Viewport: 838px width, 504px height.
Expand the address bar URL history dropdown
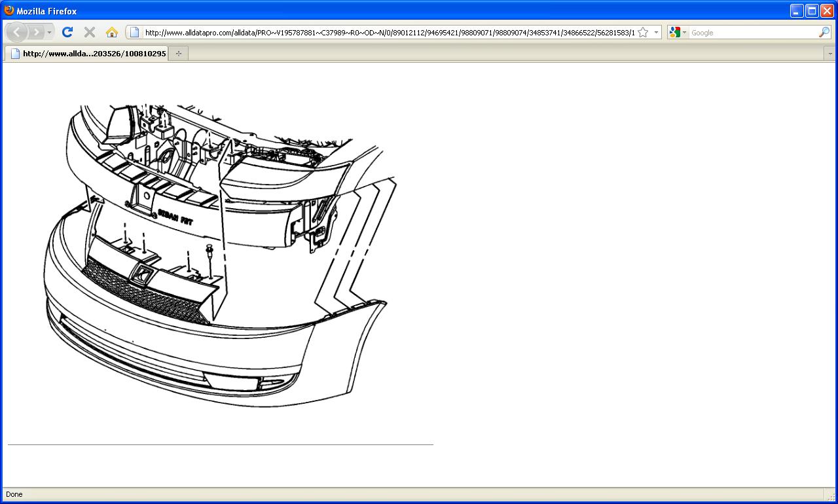(656, 32)
